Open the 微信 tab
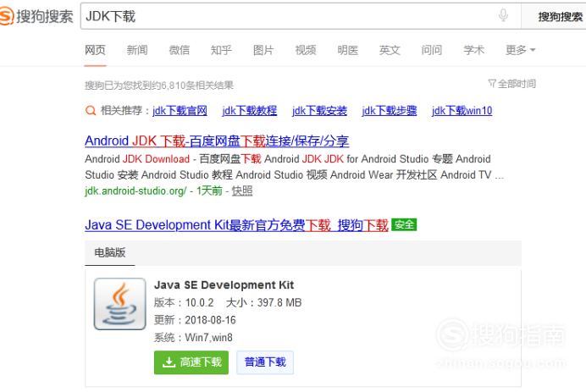Image resolution: width=586 pixels, height=392 pixels. (x=180, y=50)
